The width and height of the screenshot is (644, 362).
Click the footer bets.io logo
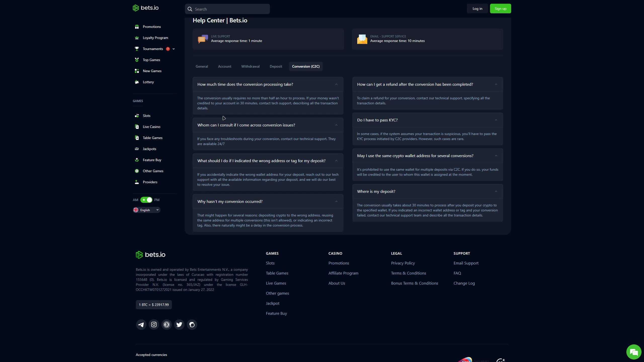coord(150,255)
